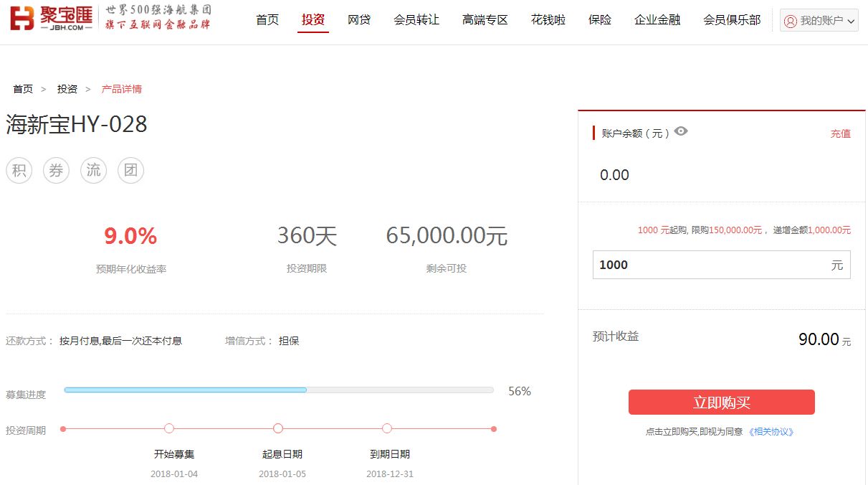Select the 积 (points) badge icon

coord(19,170)
